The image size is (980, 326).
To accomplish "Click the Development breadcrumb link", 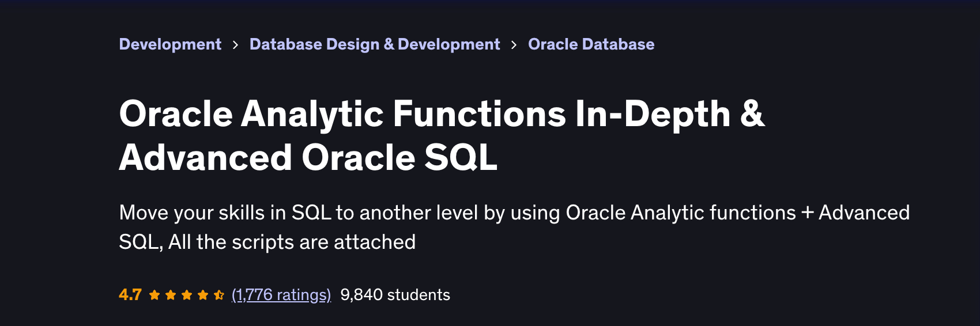I will pos(170,44).
